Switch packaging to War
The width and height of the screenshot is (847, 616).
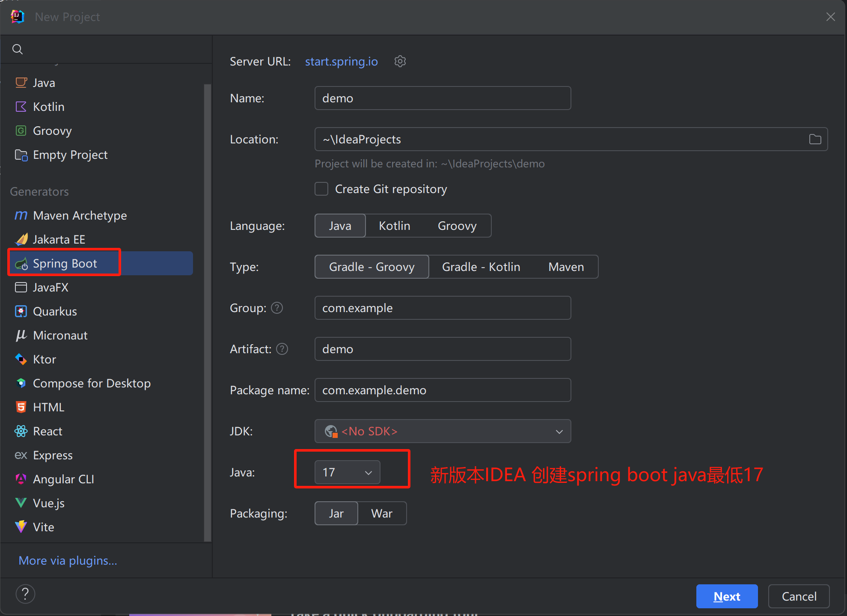click(x=381, y=514)
